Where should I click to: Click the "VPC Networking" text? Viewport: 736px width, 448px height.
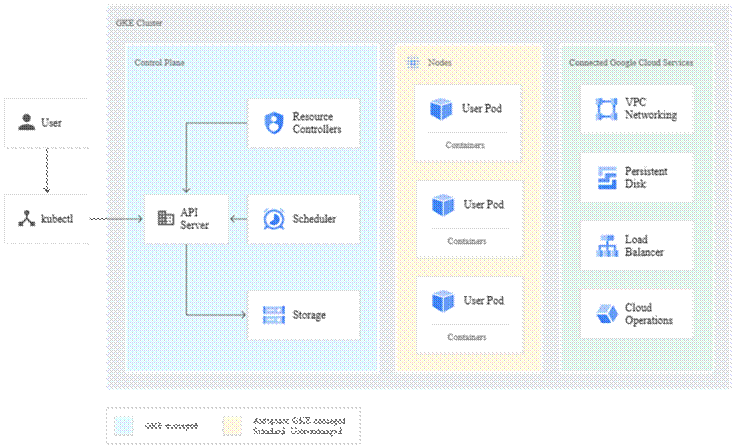(651, 108)
